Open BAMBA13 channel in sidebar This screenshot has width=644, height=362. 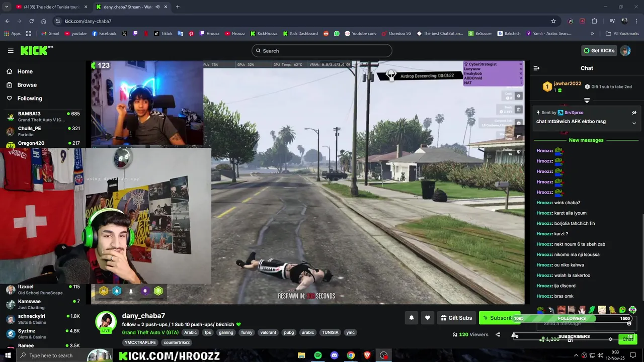[43, 117]
